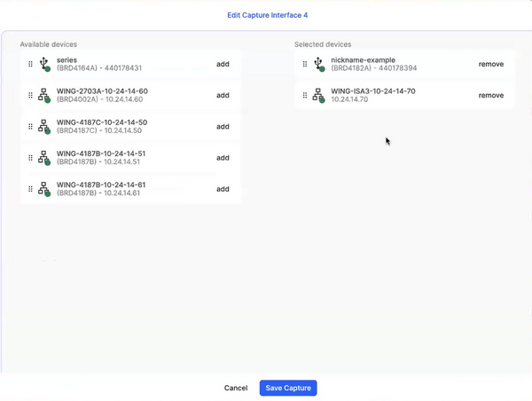
Task: Click the WING-4187B-10-24-14-61 name
Action: [101, 185]
